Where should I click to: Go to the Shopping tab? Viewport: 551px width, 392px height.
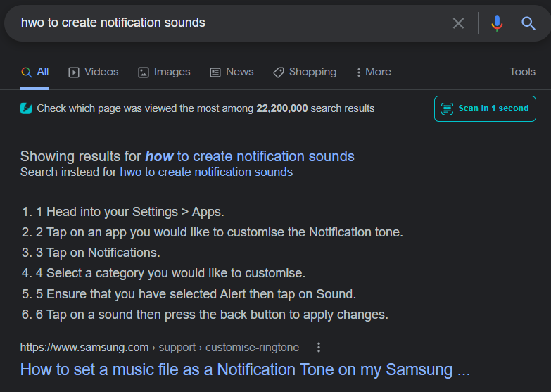pos(305,72)
